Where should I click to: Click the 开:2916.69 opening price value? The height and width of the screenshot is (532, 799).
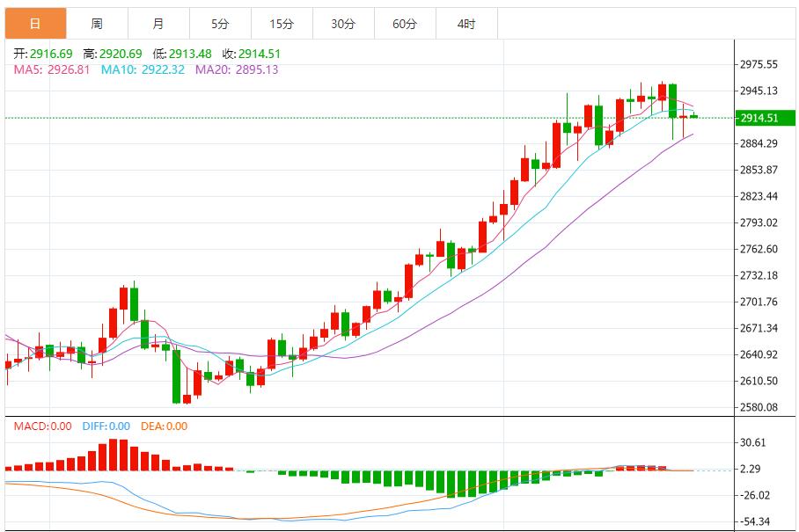coord(43,54)
